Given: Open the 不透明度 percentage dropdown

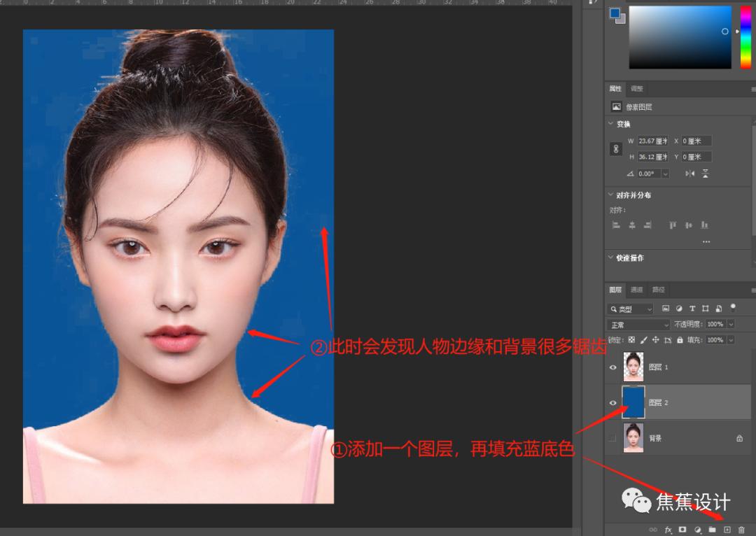Looking at the screenshot, I should point(731,324).
